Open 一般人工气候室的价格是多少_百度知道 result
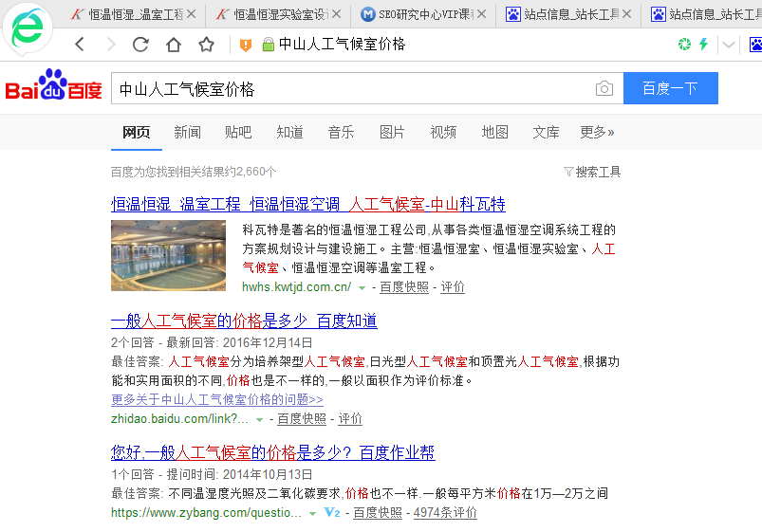The height and width of the screenshot is (532, 762). click(244, 321)
